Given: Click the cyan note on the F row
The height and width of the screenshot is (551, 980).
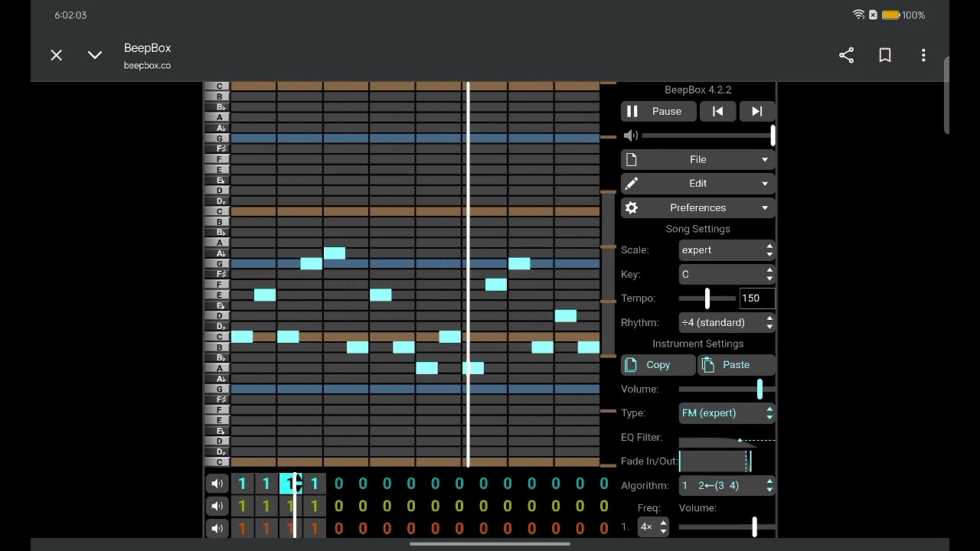Looking at the screenshot, I should pos(496,285).
